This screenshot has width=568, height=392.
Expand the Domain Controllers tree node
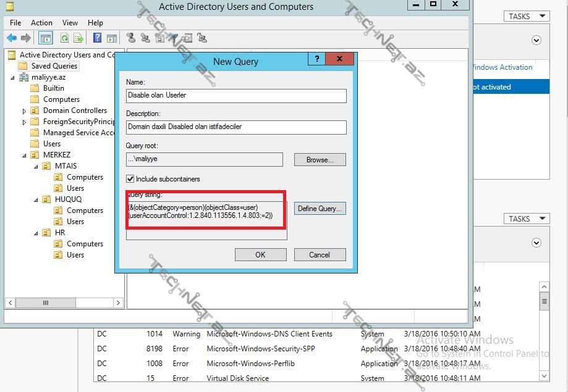(25, 111)
